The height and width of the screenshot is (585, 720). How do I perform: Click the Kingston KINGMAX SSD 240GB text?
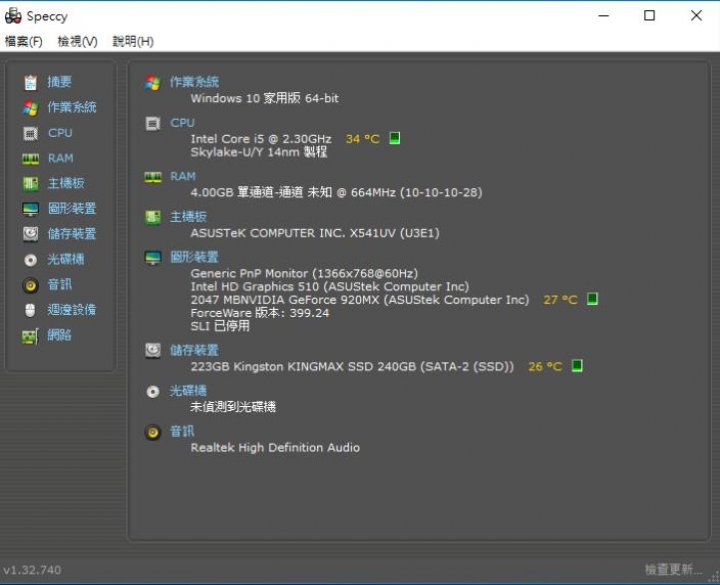(352, 366)
